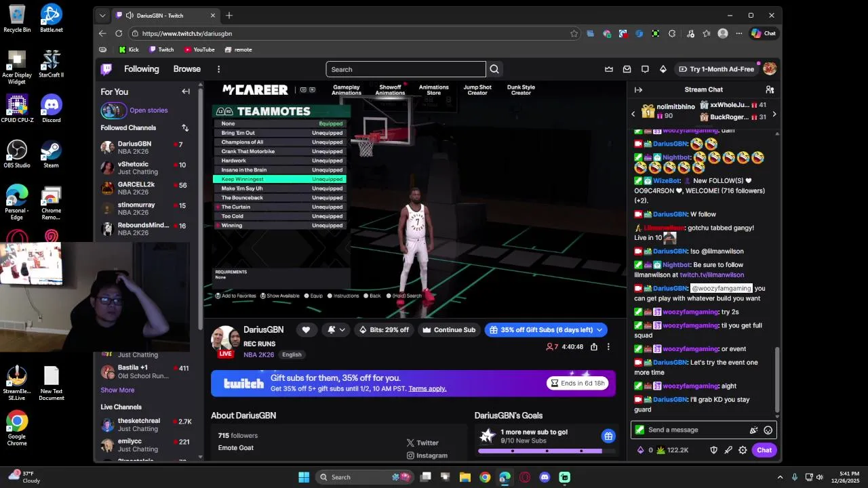
Task: Open the NBA 2K26 category link
Action: 259,354
